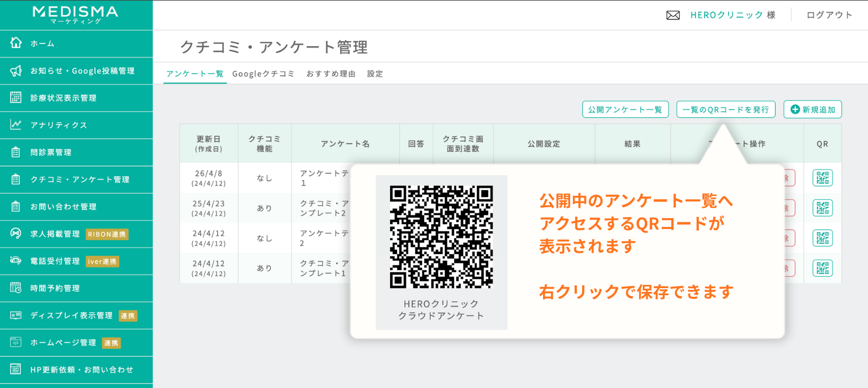868x388 pixels.
Task: Open QR code icon for the 25/4/23 row
Action: point(822,208)
